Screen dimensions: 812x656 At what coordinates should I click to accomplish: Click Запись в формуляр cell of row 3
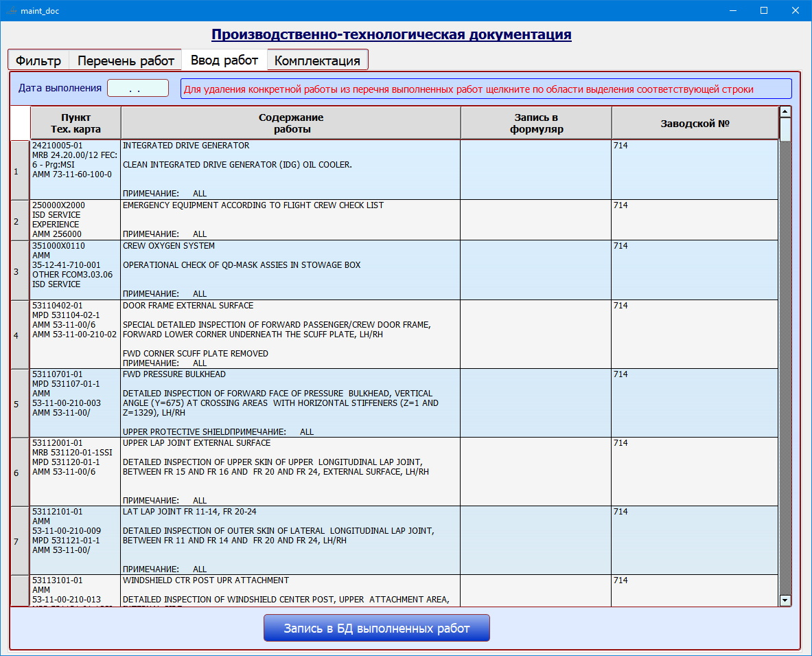[536, 270]
